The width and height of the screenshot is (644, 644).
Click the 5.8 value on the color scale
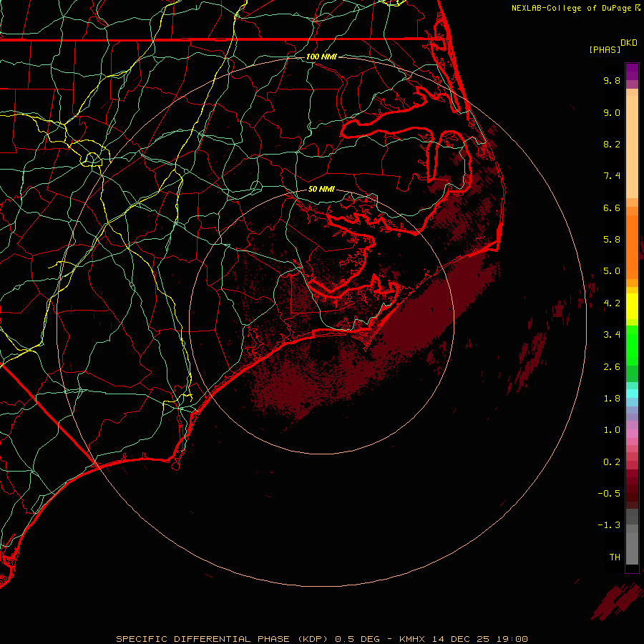pyautogui.click(x=612, y=240)
